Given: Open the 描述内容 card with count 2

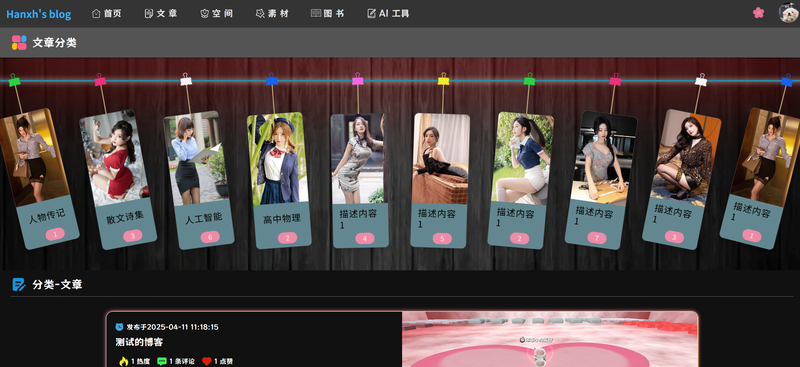Looking at the screenshot, I should click(x=520, y=180).
